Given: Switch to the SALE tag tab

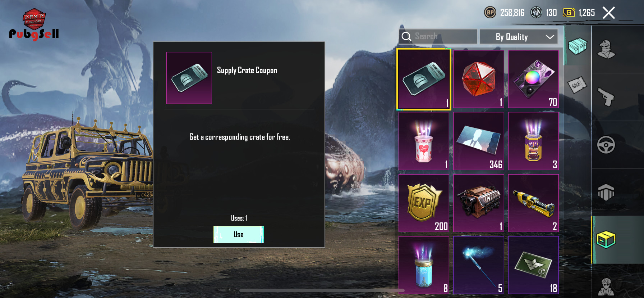Looking at the screenshot, I should [x=577, y=85].
